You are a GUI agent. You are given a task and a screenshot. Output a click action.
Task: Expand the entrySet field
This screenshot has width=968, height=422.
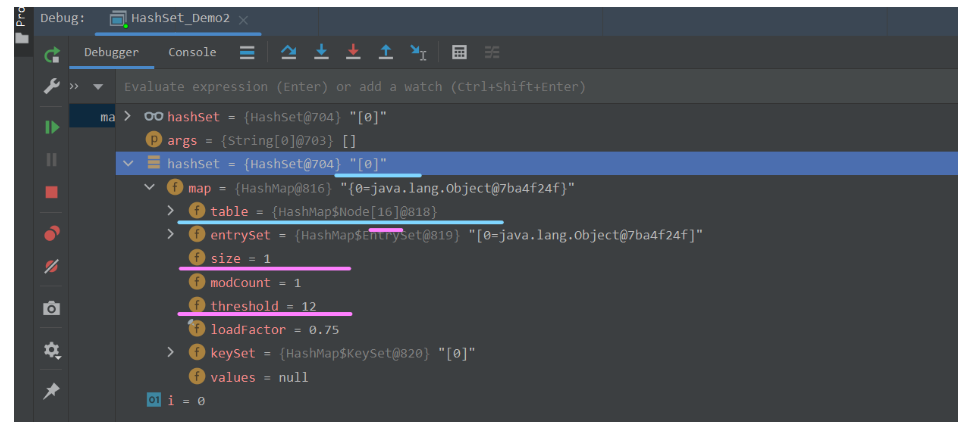[x=171, y=234]
